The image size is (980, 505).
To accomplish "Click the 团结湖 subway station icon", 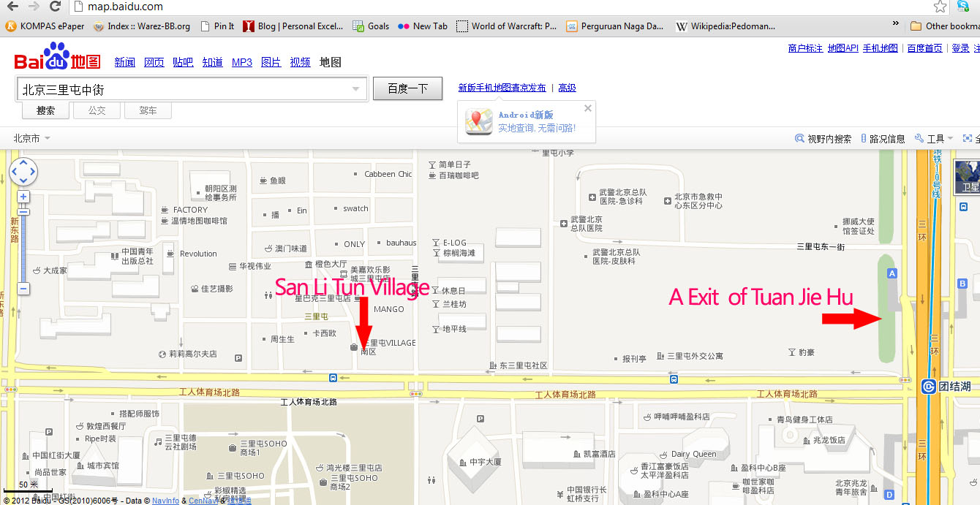I will pyautogui.click(x=928, y=387).
